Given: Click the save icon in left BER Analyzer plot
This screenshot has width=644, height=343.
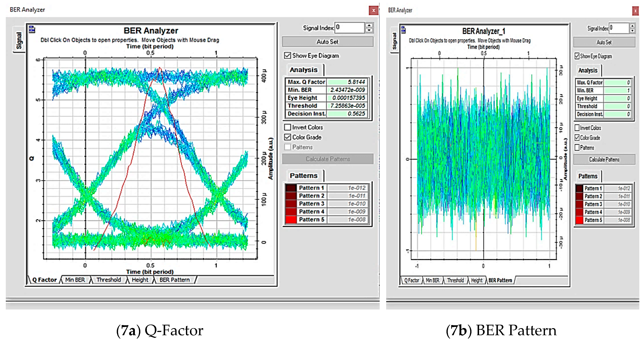Looking at the screenshot, I should click(x=32, y=30).
